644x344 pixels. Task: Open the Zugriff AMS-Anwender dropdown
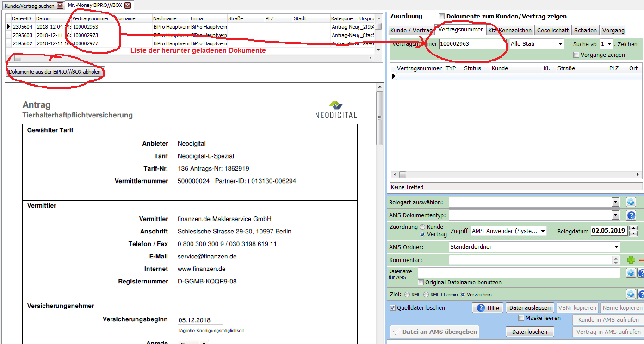[x=543, y=231]
